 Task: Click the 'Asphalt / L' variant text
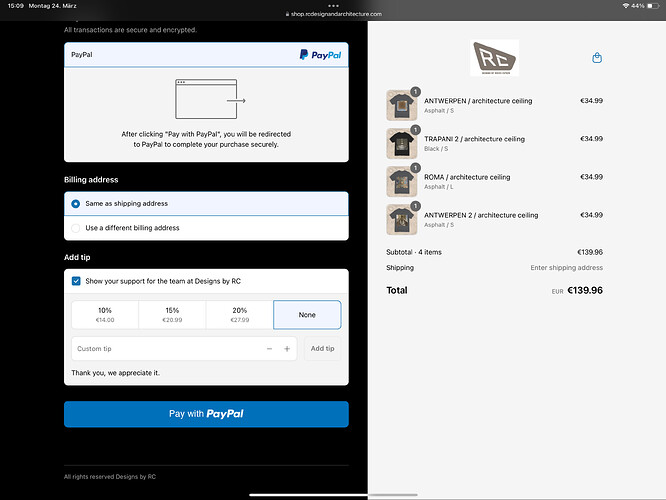438,187
